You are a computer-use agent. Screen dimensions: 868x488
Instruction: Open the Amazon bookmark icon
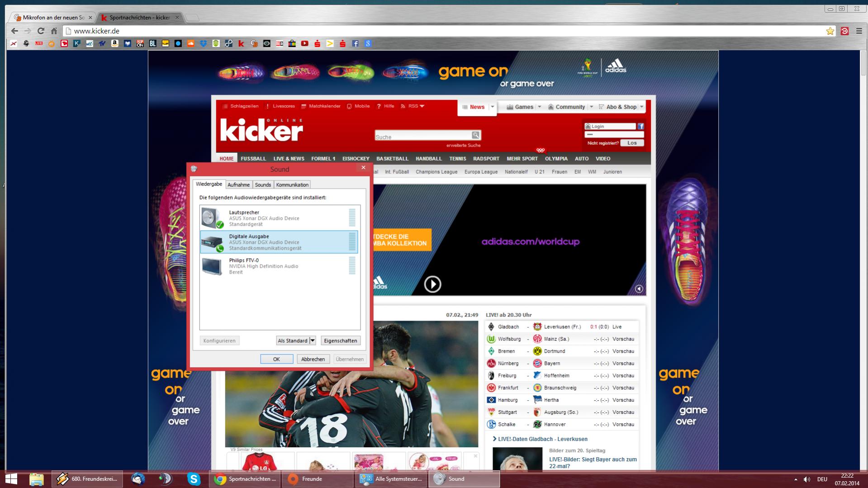[115, 43]
